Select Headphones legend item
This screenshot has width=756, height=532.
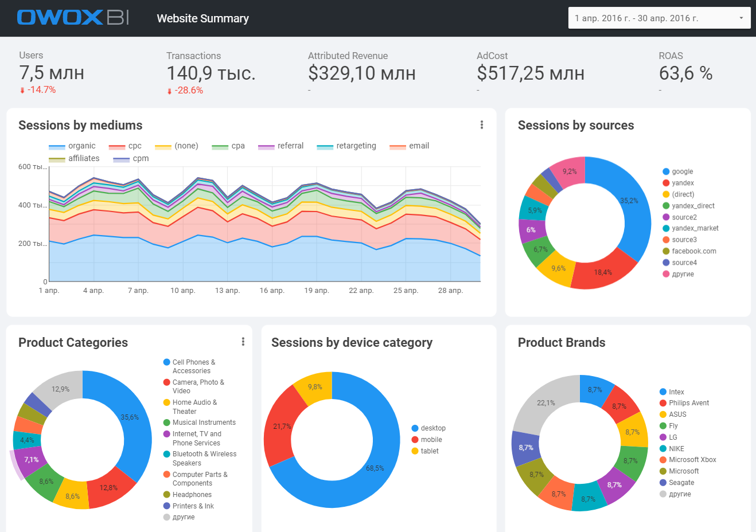[188, 495]
